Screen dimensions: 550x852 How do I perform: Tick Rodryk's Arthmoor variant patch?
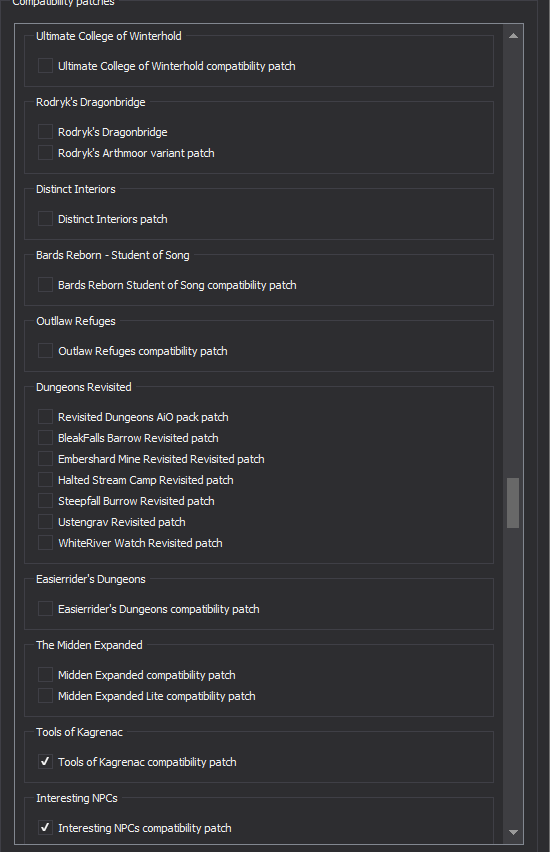[45, 153]
